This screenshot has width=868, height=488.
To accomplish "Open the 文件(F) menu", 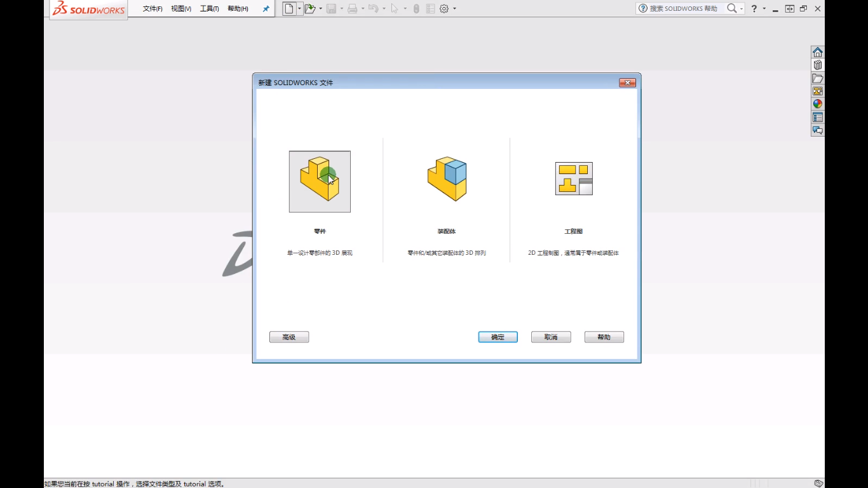I will [x=153, y=9].
